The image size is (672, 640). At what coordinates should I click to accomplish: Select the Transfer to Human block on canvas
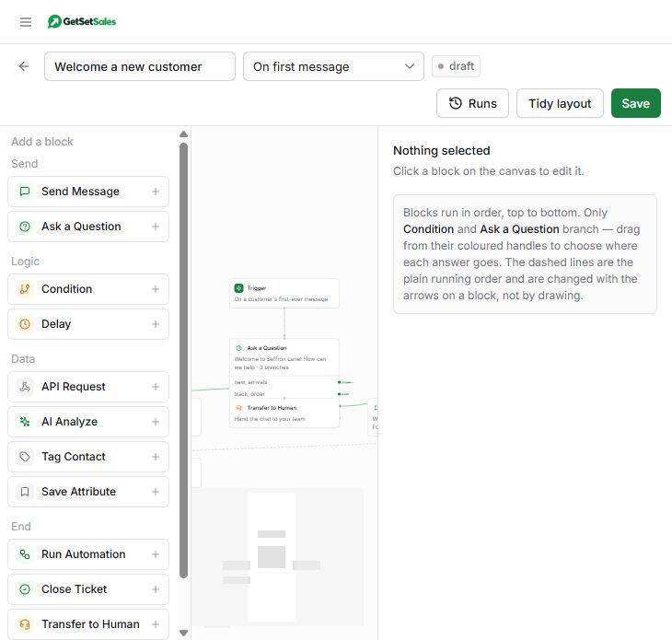(x=284, y=413)
